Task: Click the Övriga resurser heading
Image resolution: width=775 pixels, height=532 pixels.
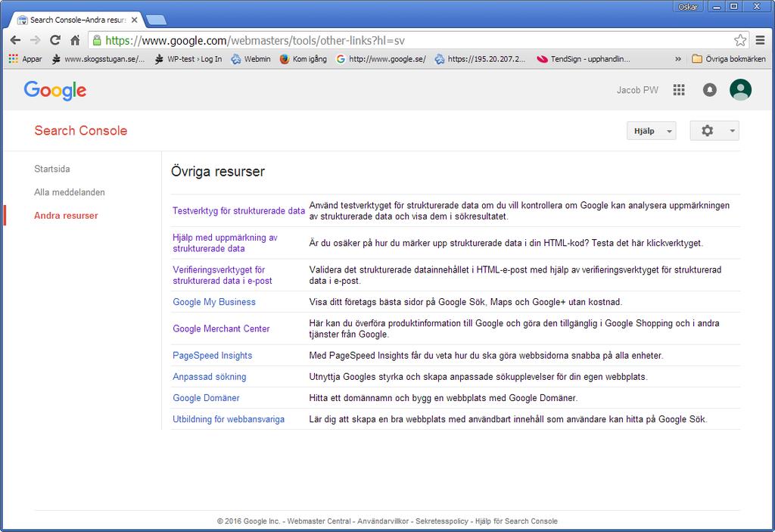Action: point(218,172)
